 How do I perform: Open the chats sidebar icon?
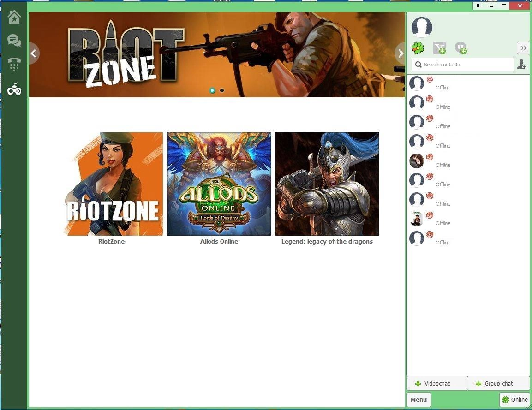(x=14, y=41)
